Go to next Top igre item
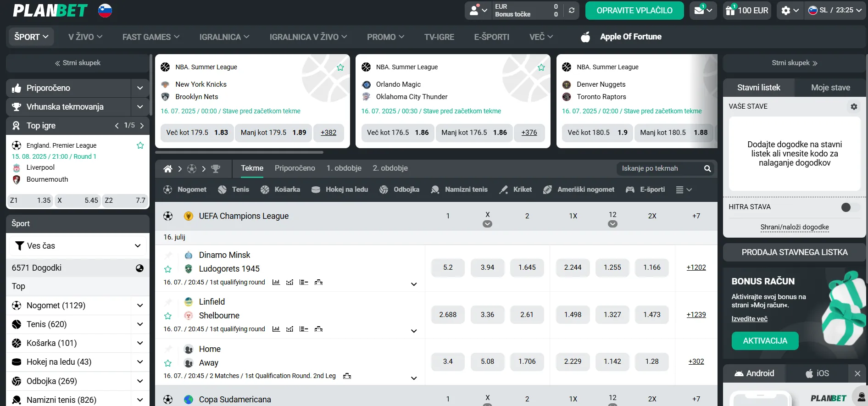 (142, 126)
